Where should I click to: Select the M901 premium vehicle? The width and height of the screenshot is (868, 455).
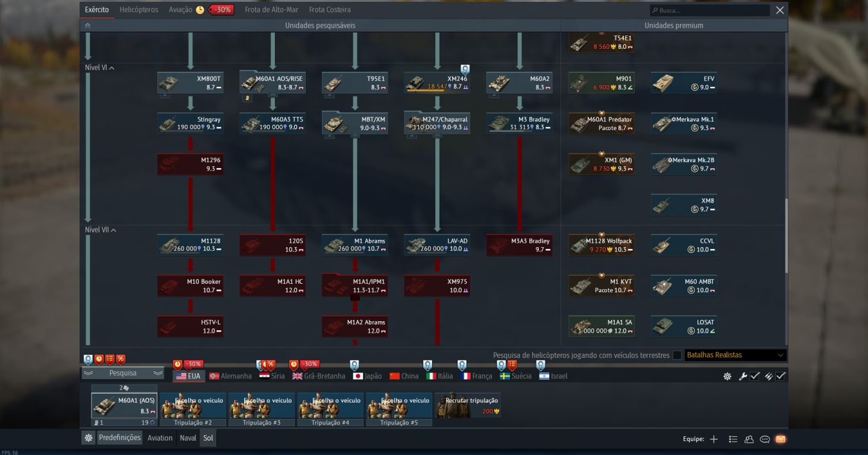(x=602, y=83)
